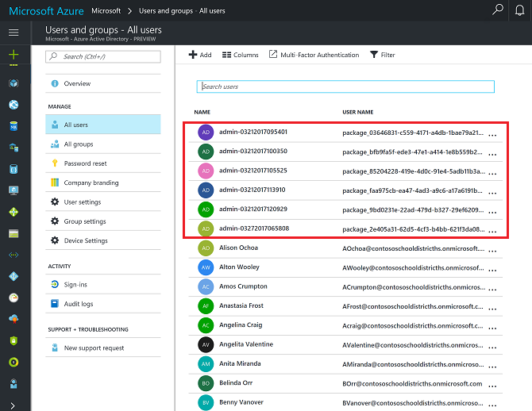532x411 pixels.
Task: Open Company branding settings
Action: pyautogui.click(x=91, y=182)
